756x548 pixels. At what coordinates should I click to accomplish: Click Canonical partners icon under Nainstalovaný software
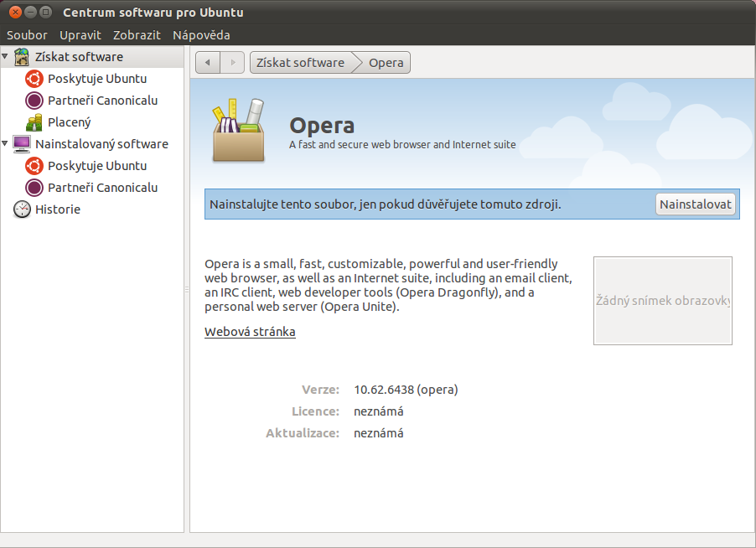(x=34, y=188)
